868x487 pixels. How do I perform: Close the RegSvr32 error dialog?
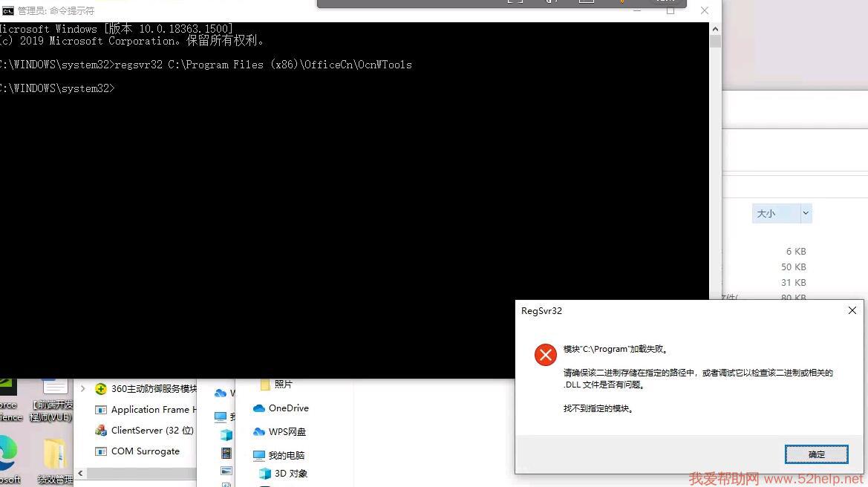point(852,311)
